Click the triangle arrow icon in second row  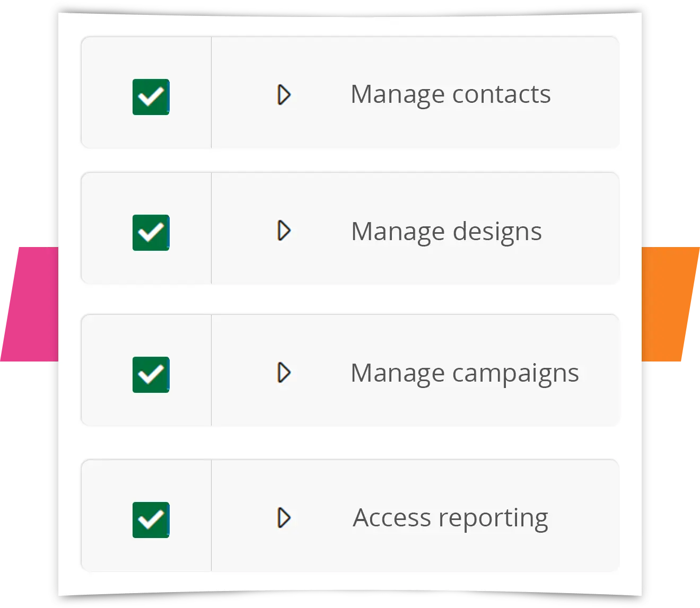point(284,231)
